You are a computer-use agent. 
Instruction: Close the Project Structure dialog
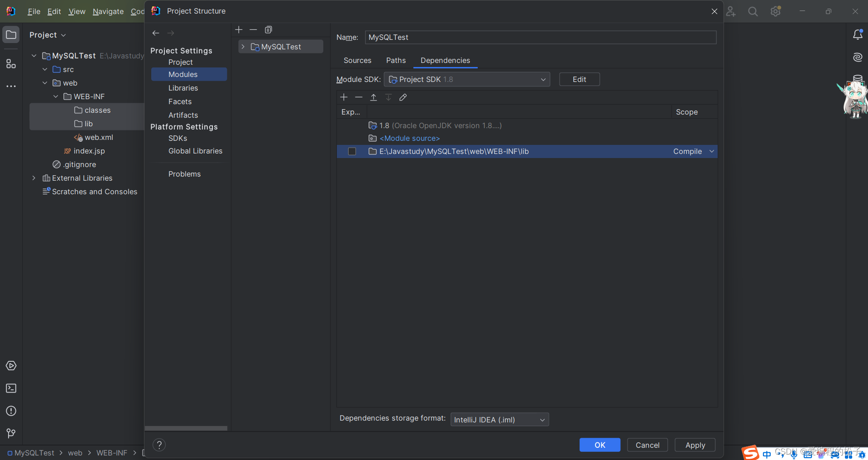(715, 11)
